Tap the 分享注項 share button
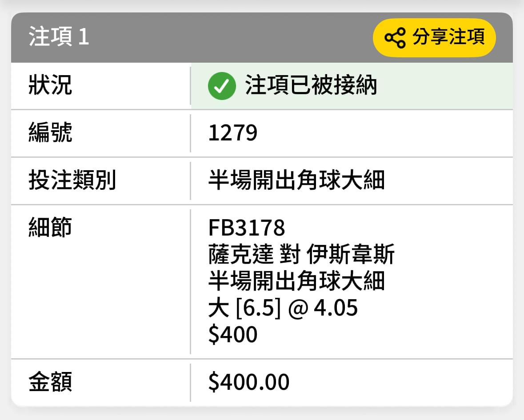Image resolution: width=524 pixels, height=420 pixels. pos(434,37)
